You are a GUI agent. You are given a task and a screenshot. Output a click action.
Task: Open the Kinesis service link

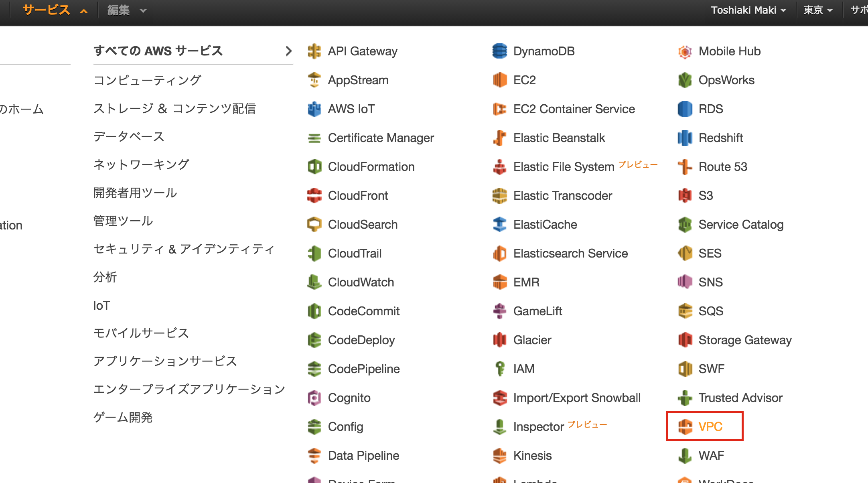(532, 456)
